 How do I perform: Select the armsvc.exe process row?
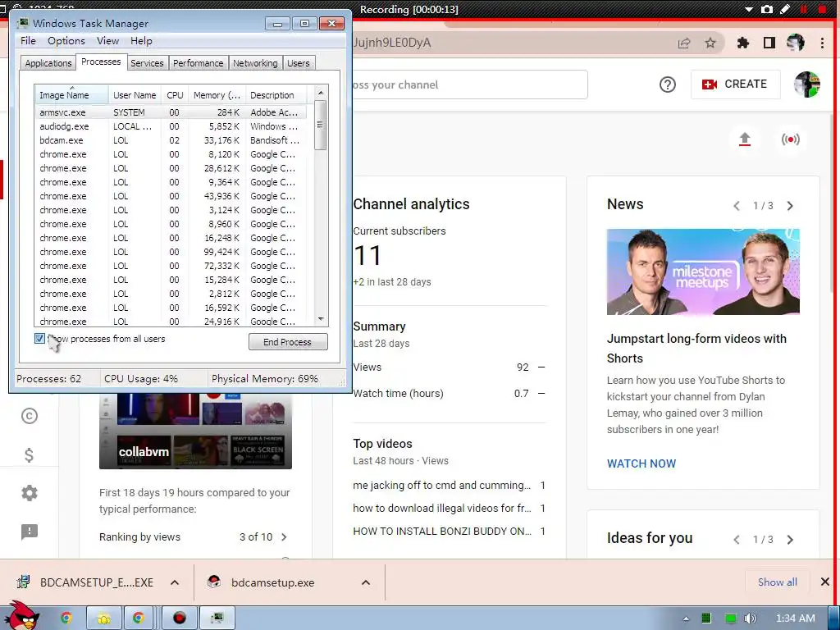[171, 112]
